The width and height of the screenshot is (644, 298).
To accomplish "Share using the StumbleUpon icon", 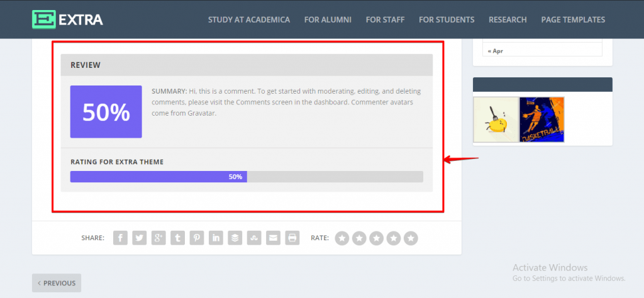I will (x=254, y=238).
